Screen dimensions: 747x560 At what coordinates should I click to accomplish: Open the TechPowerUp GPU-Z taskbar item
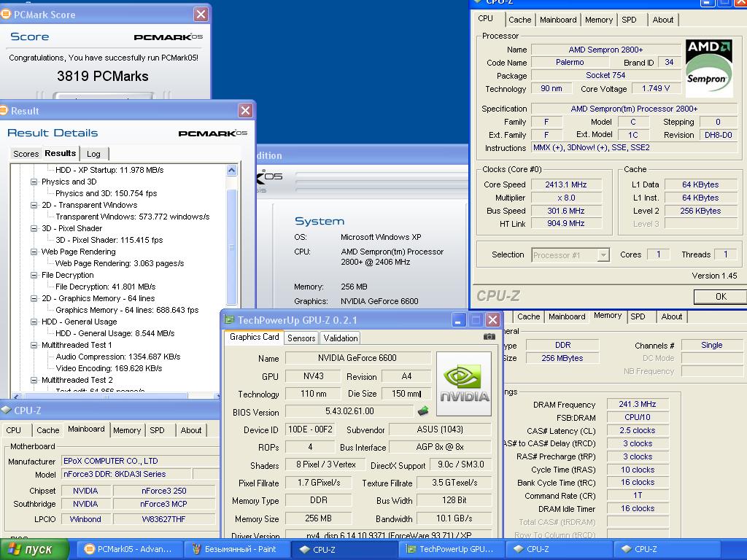click(450, 549)
